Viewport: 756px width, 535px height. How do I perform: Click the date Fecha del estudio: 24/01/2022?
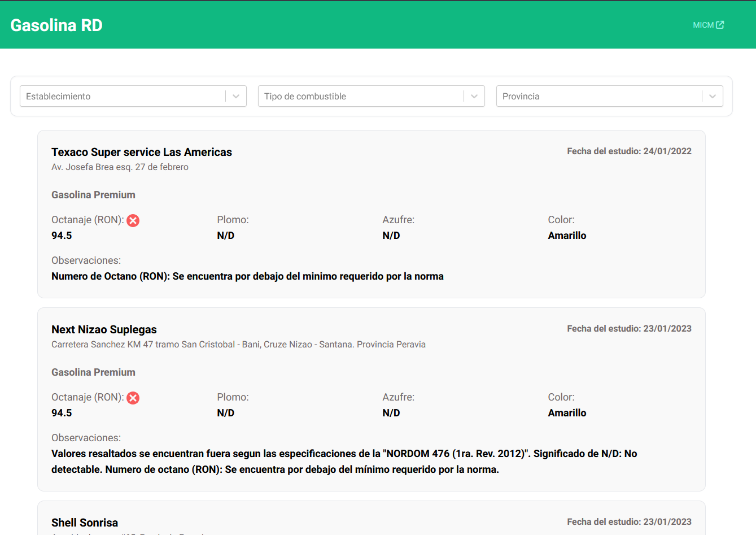click(629, 151)
